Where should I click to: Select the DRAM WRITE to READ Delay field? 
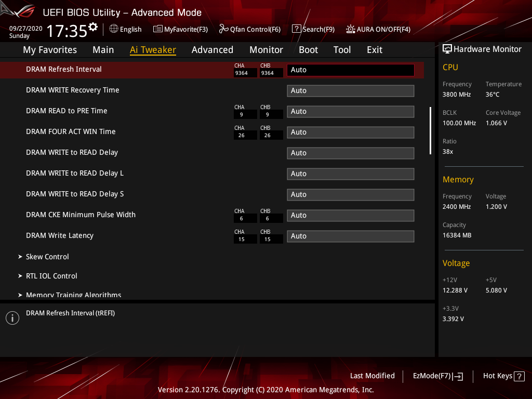pyautogui.click(x=351, y=153)
